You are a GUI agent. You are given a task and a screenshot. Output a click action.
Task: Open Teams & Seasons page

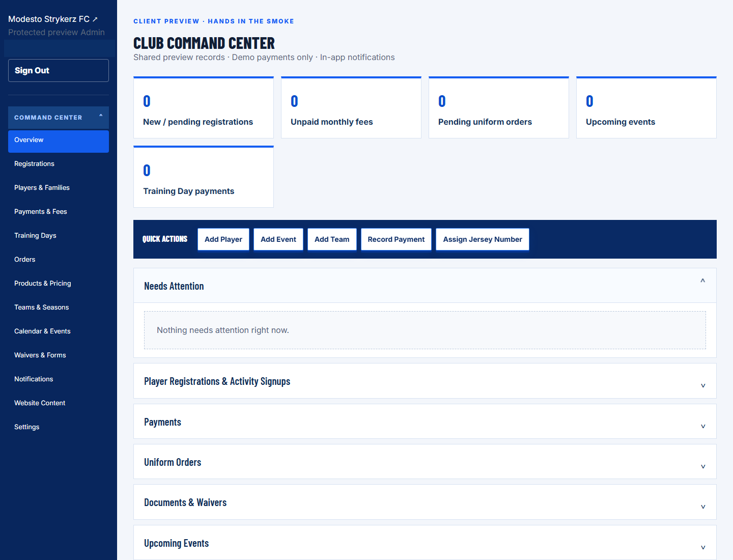59,307
